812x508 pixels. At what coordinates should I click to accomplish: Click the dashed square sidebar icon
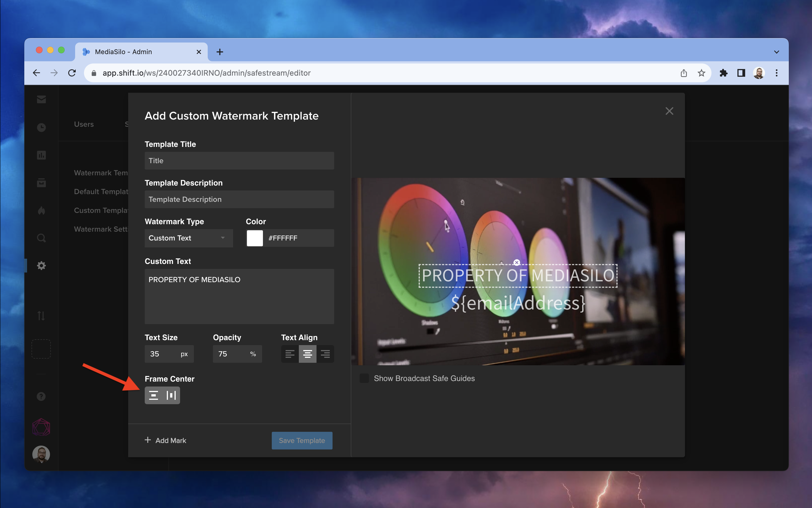point(41,349)
